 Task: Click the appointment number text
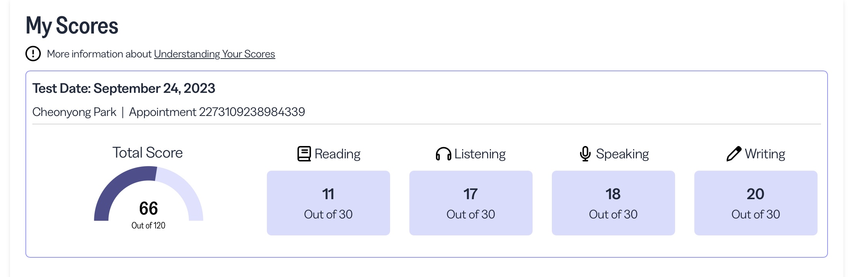click(x=217, y=112)
